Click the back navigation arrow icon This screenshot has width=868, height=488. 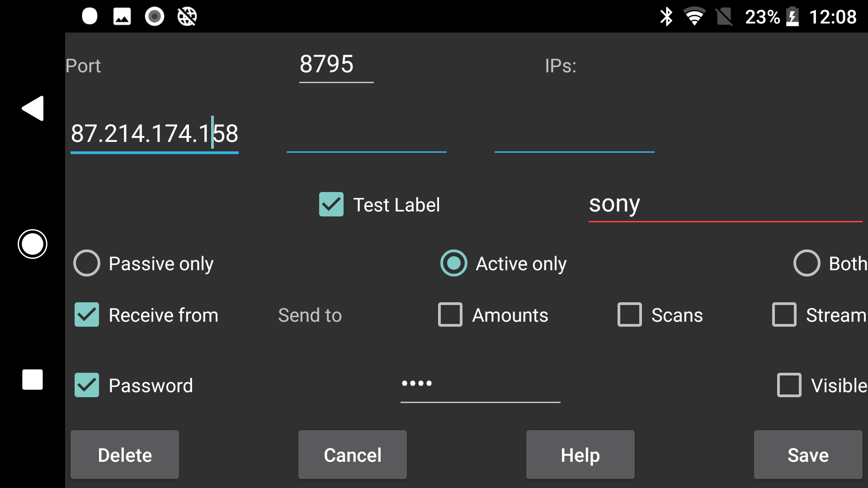33,108
